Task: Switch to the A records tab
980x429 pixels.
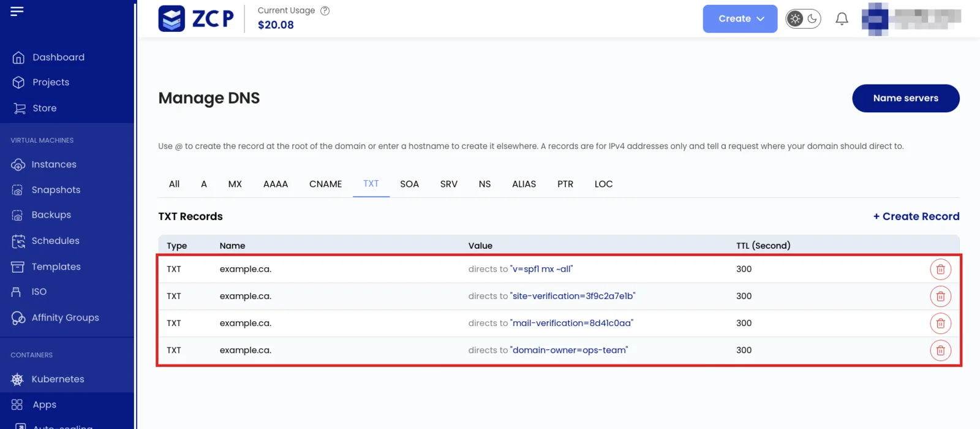Action: tap(204, 184)
